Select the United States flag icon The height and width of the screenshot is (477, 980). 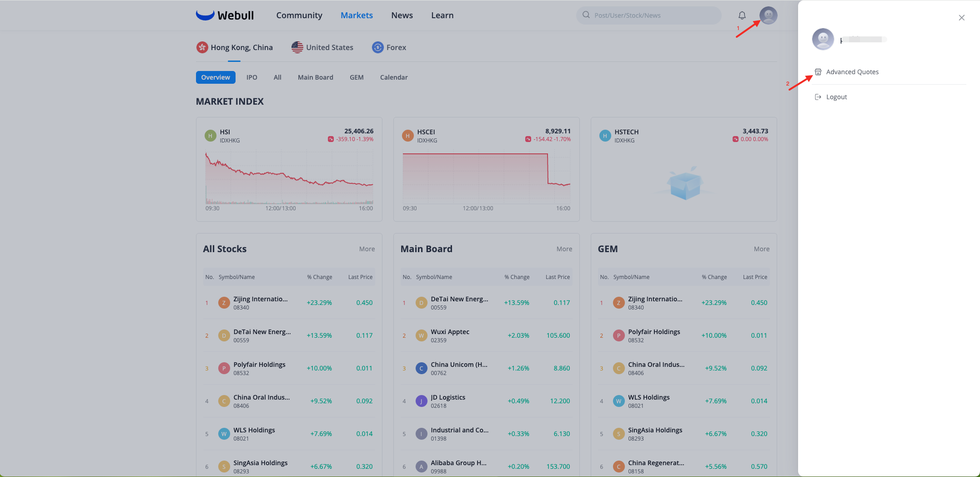[297, 47]
